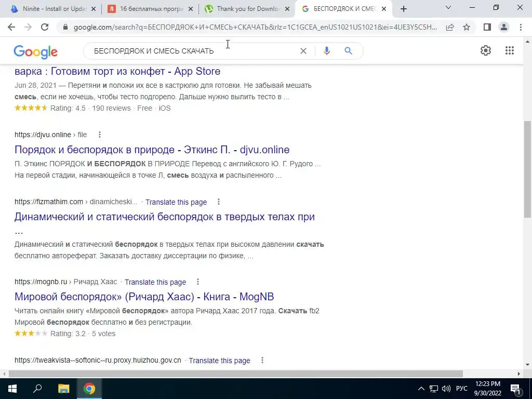Image resolution: width=532 pixels, height=399 pixels.
Task: Open the clock showing 12:23 PM
Action: pyautogui.click(x=487, y=389)
